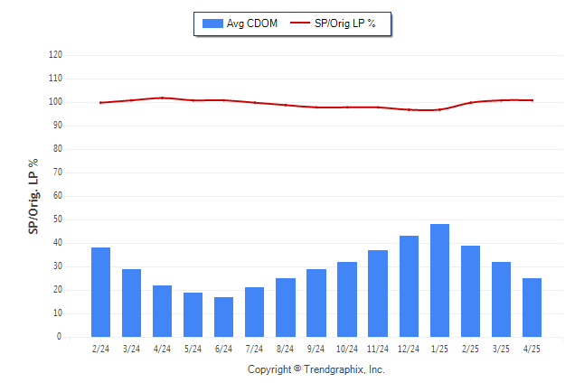Image resolution: width=584 pixels, height=392 pixels.
Task: Click the red line point above 2/24
Action: coord(100,103)
